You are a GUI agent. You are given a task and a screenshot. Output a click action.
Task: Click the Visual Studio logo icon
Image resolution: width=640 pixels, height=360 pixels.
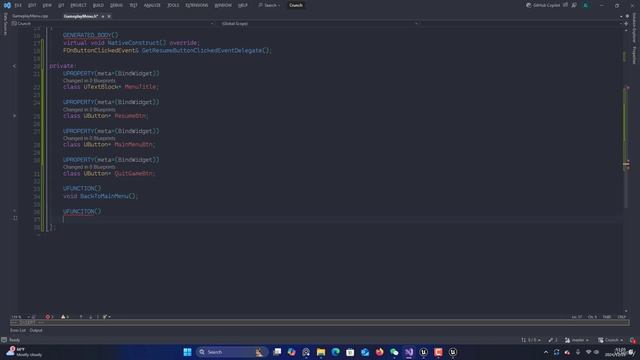point(7,5)
